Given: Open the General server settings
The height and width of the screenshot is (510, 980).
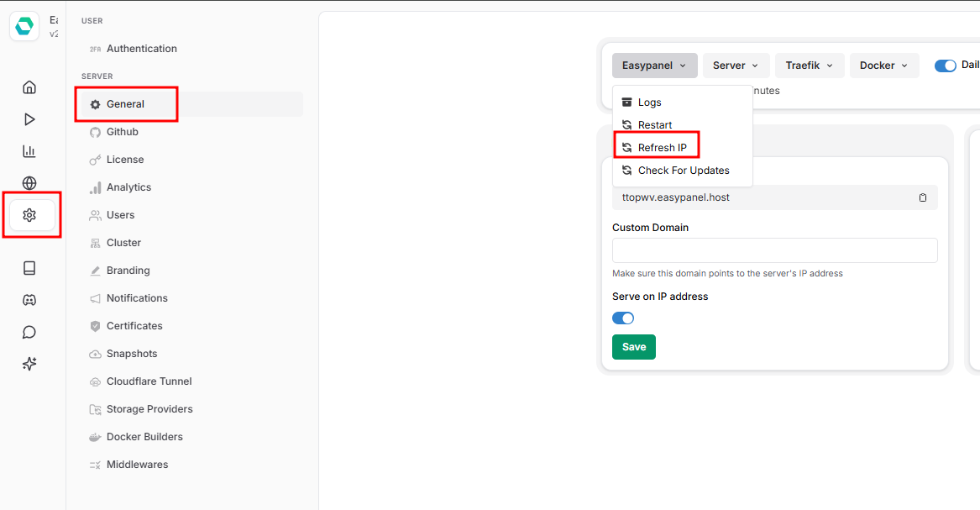Looking at the screenshot, I should click(x=191, y=104).
